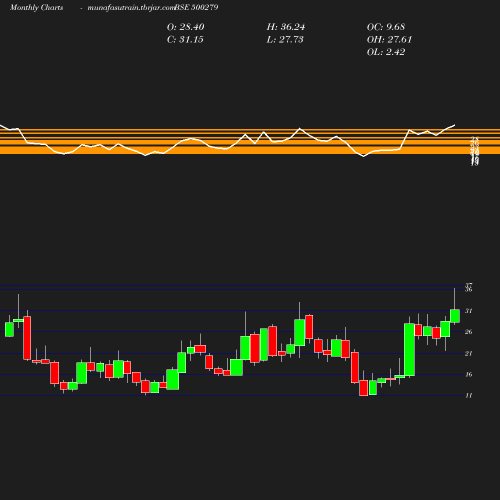
Task: Click the munafasutra site name text
Action: point(131,7)
